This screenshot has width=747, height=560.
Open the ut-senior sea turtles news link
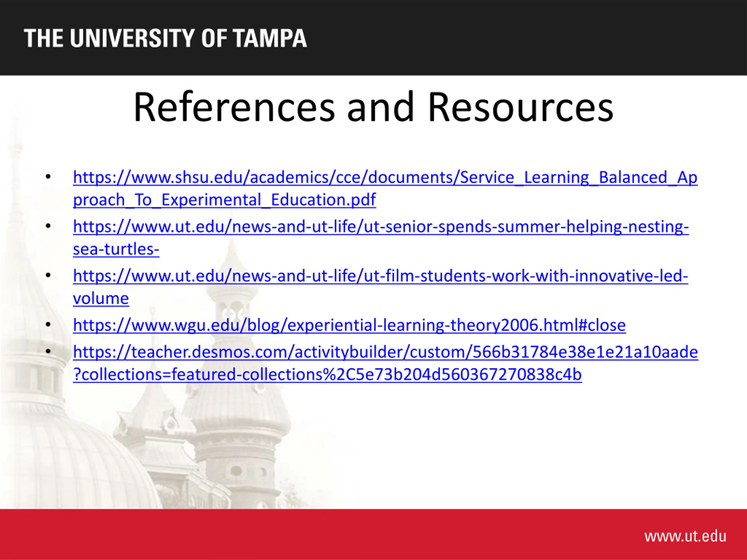[x=381, y=227]
